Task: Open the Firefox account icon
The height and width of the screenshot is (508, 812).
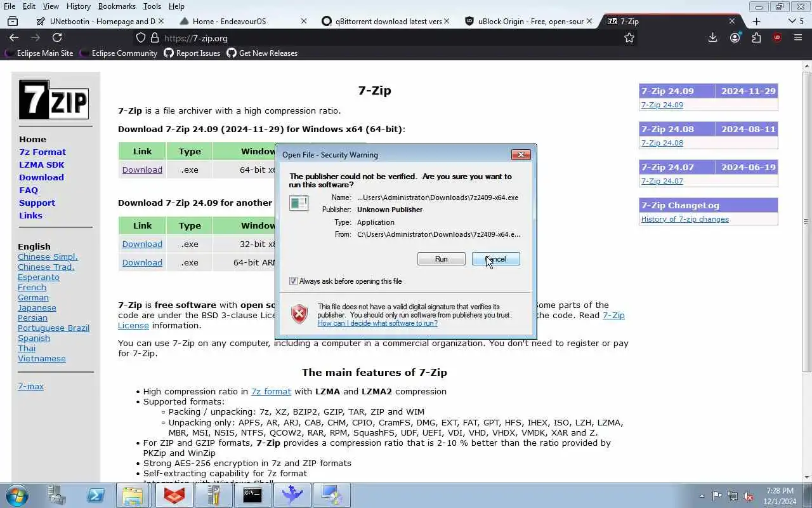Action: pyautogui.click(x=735, y=38)
